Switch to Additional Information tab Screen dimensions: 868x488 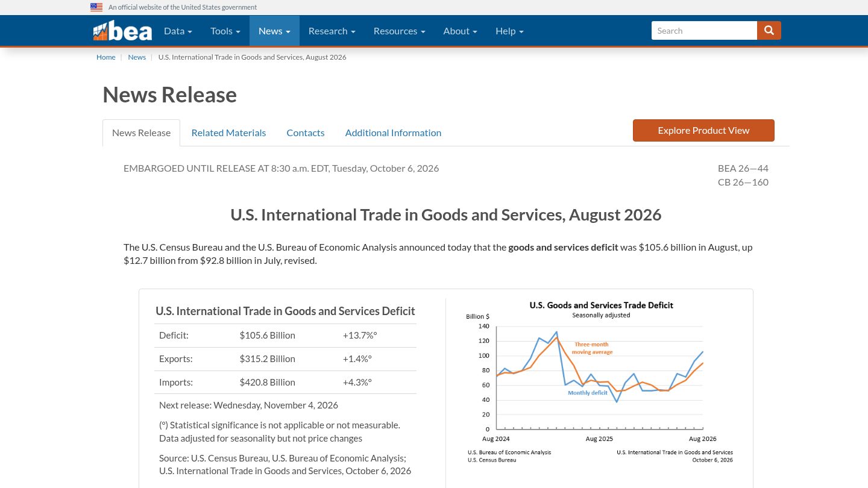click(x=393, y=133)
